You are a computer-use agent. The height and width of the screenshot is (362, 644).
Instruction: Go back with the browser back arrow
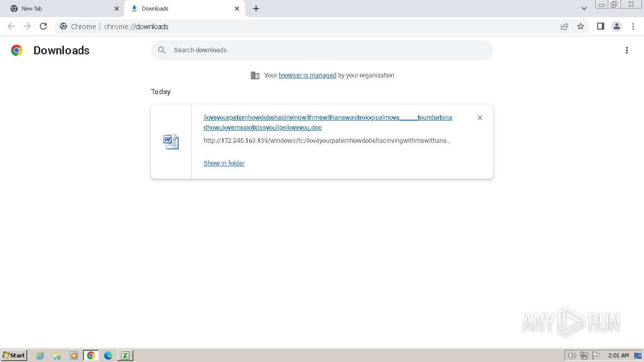11,26
